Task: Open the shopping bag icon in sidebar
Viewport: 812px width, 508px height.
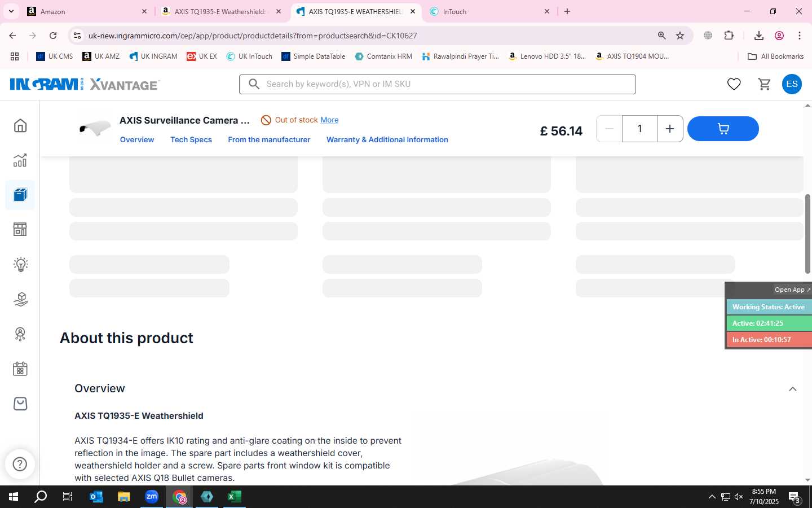Action: pyautogui.click(x=20, y=404)
